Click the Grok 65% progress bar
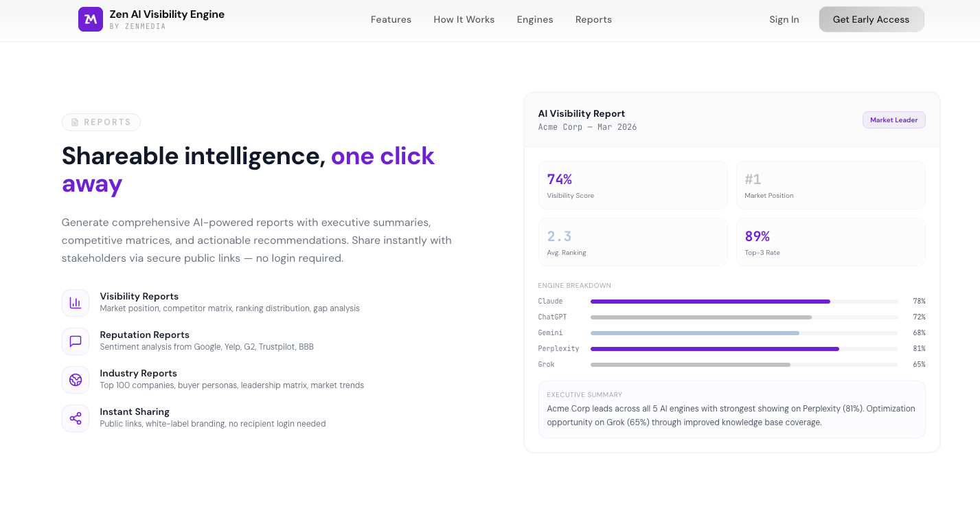Screen dimensions: 980x531 click(x=744, y=365)
